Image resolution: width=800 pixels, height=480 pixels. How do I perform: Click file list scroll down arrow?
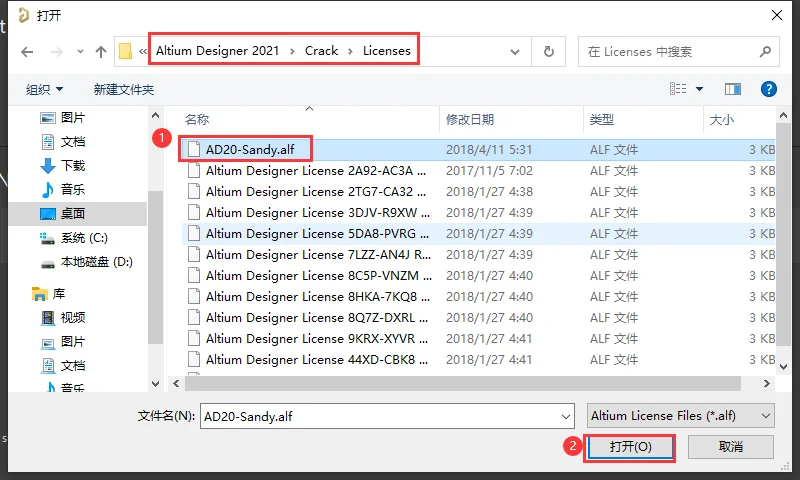click(x=784, y=366)
